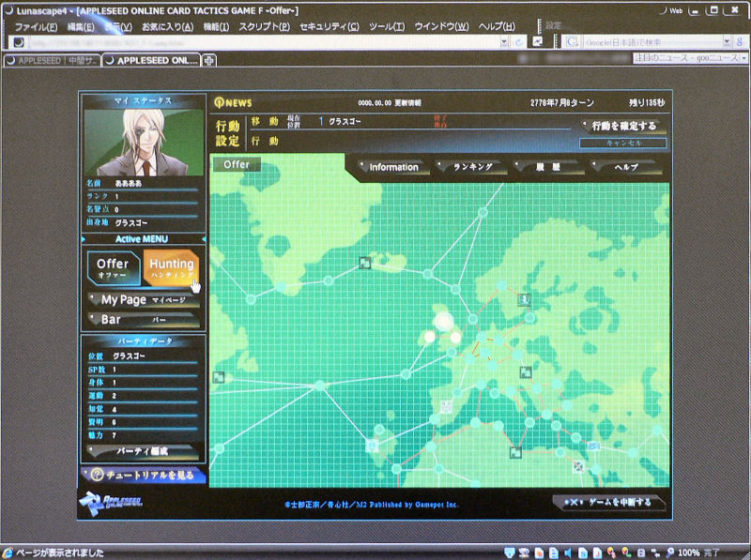Open My Page マイページ
The image size is (751, 560).
point(144,300)
